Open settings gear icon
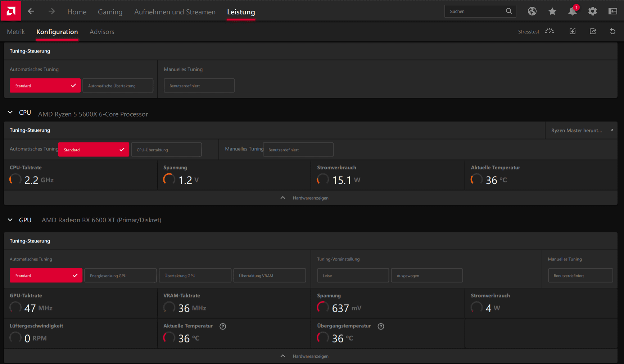 [592, 11]
